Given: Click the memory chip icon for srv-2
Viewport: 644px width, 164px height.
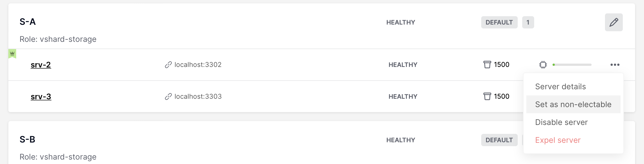Looking at the screenshot, I should pos(543,65).
